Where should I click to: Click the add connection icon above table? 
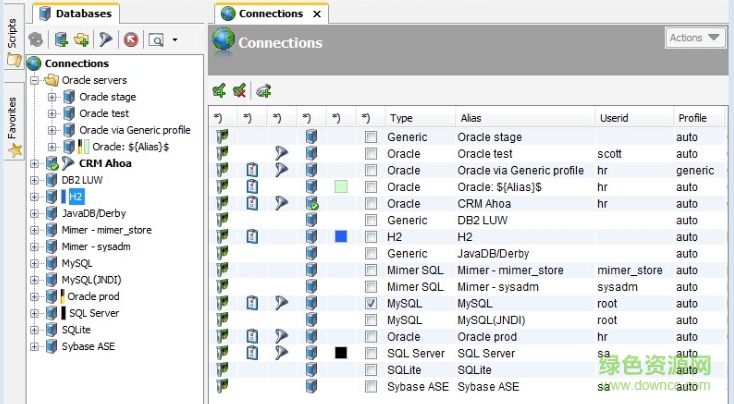(x=263, y=91)
